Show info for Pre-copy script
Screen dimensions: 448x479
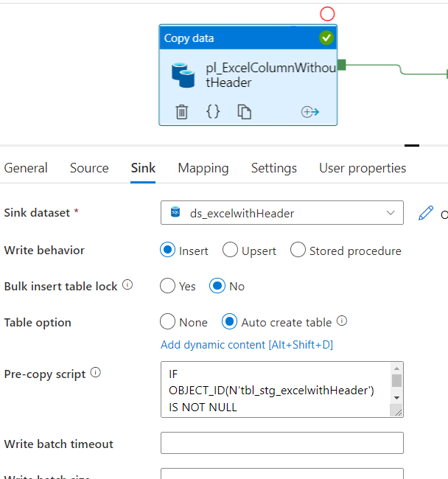point(96,372)
